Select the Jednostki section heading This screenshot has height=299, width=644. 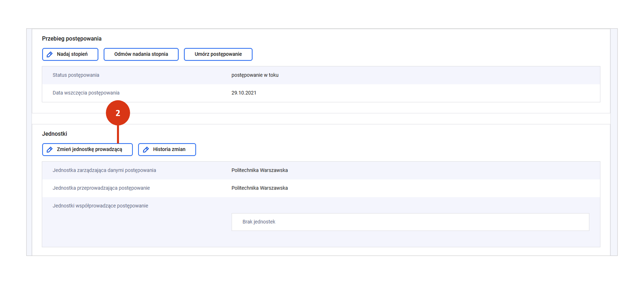(54, 134)
